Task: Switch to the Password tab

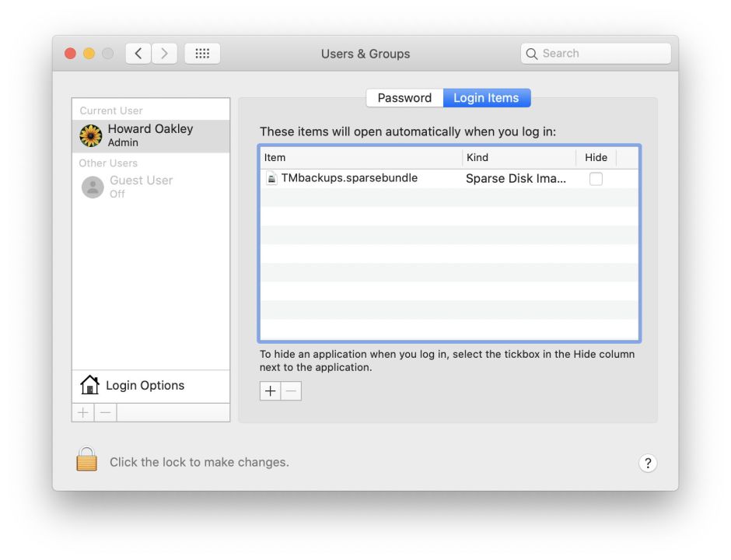Action: 404,98
